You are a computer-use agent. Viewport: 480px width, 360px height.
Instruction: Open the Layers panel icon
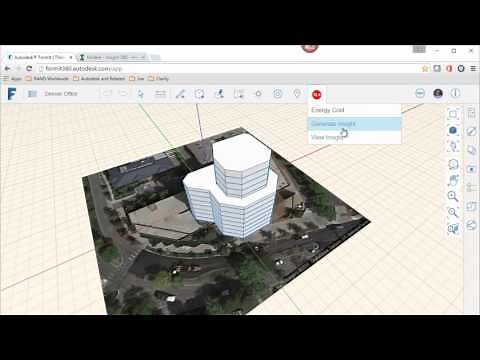pos(471,150)
